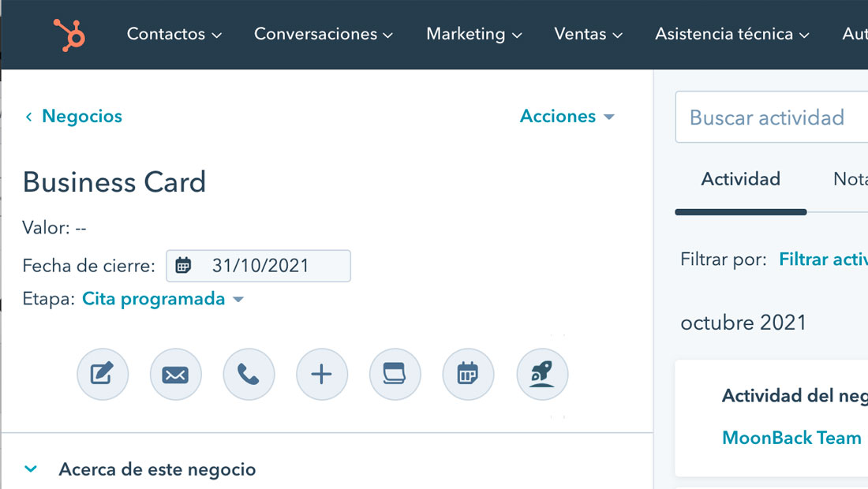Screen dimensions: 868x489
Task: Open the Ventas menu
Action: (x=588, y=34)
